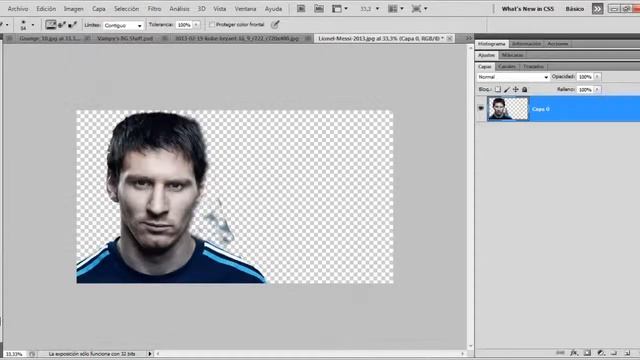Screen dimensions: 640x360
Task: Switch to the Acciones panel tab
Action: pyautogui.click(x=557, y=44)
